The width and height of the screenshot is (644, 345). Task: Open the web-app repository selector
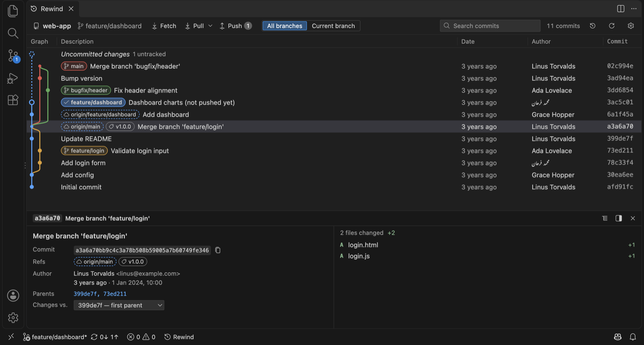(52, 26)
